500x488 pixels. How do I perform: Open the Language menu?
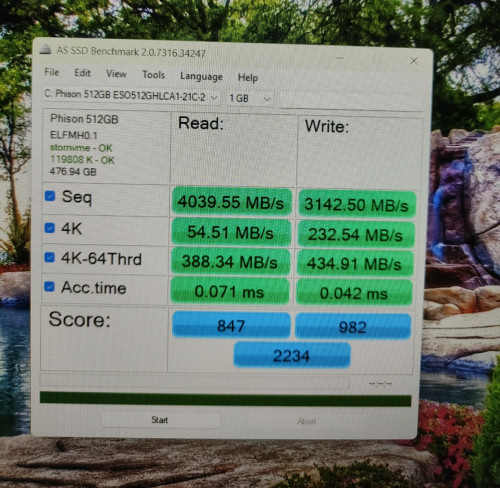pyautogui.click(x=201, y=76)
